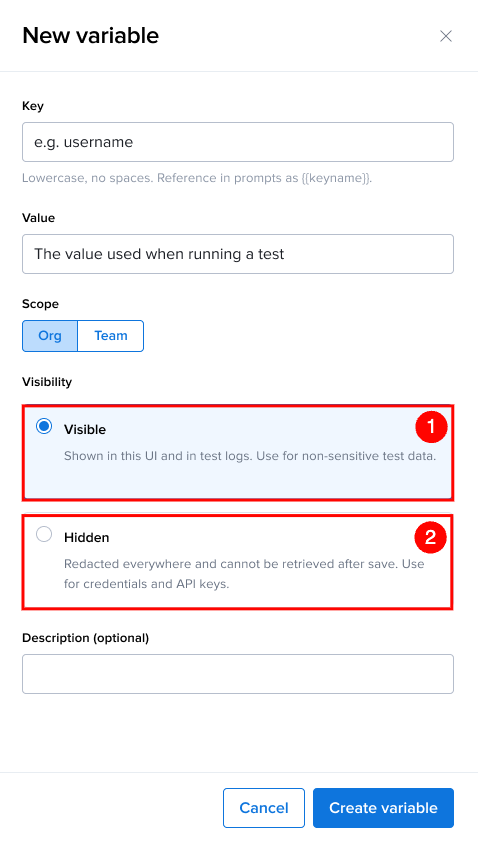Close the New variable dialog
The width and height of the screenshot is (478, 844).
[446, 36]
